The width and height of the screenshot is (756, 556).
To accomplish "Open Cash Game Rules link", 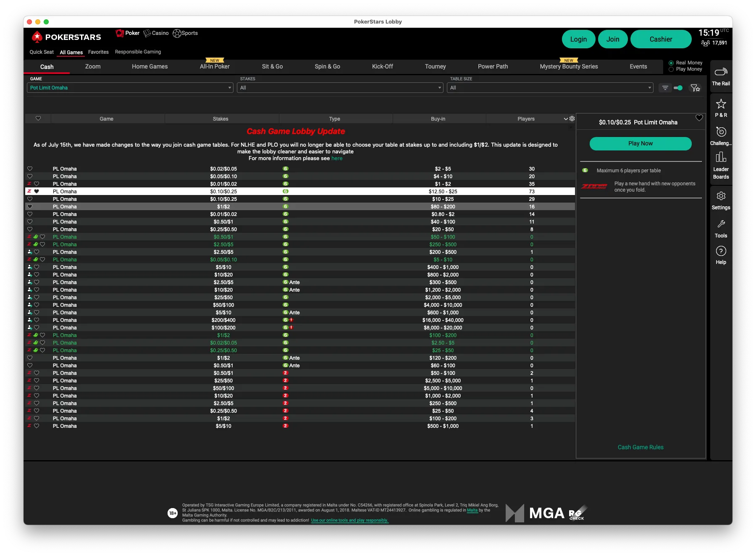I will (640, 447).
